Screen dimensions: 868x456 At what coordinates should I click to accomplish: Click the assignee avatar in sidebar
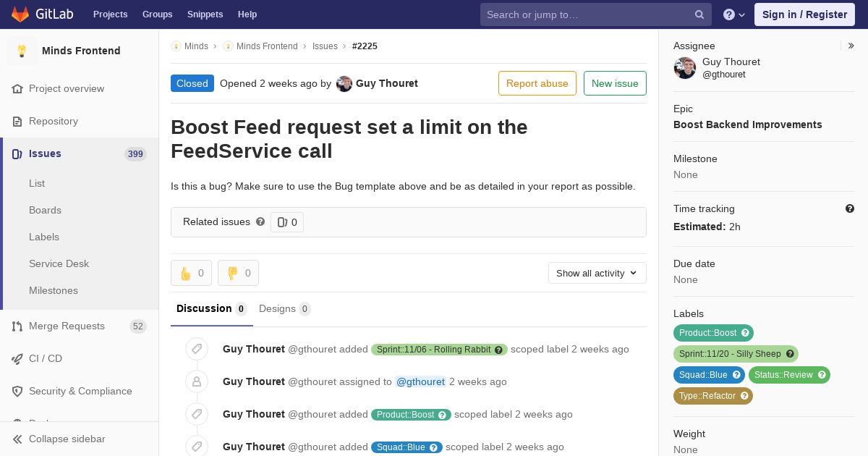[685, 68]
